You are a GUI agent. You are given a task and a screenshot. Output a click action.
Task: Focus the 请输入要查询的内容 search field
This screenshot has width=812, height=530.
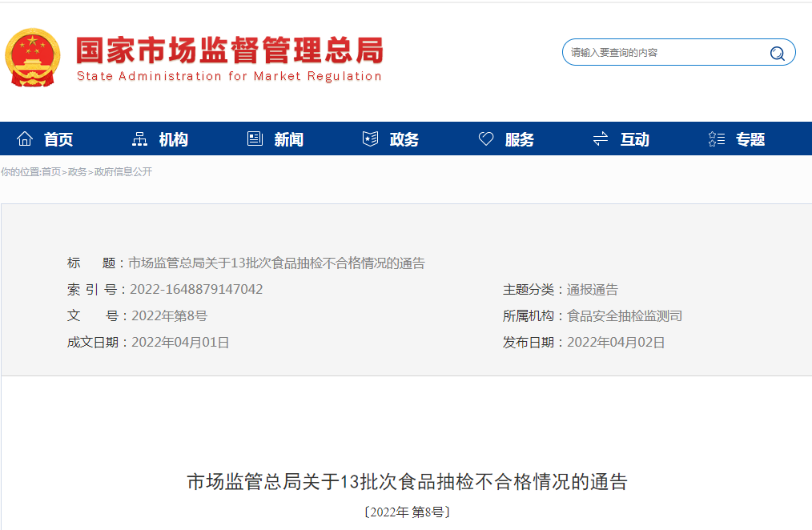click(665, 53)
